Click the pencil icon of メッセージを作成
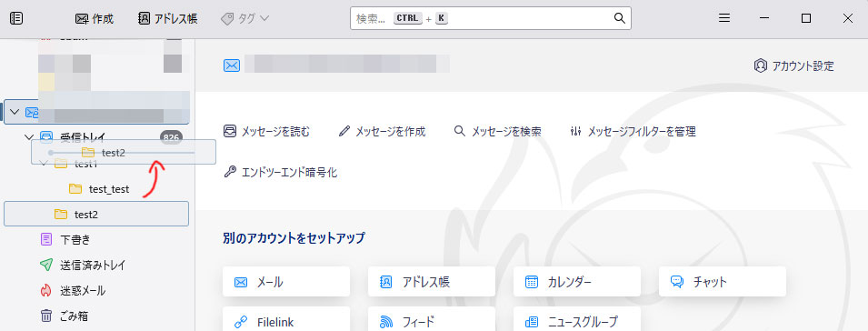 coord(344,131)
